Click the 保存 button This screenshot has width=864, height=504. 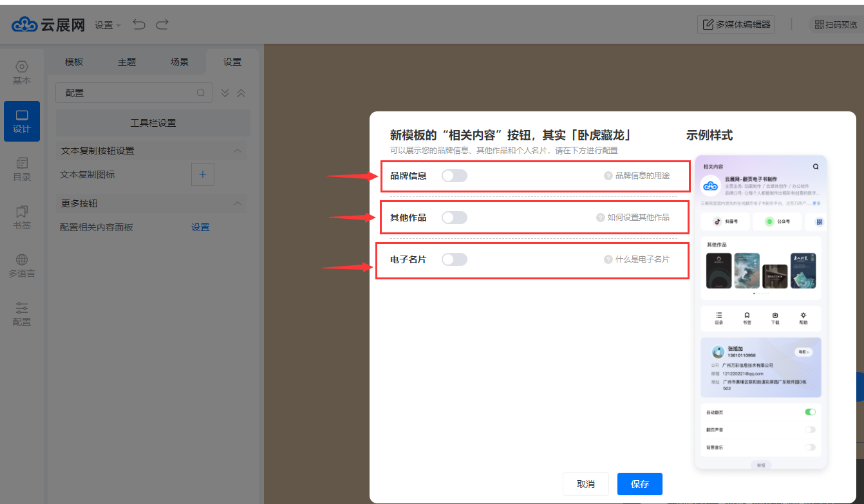639,484
